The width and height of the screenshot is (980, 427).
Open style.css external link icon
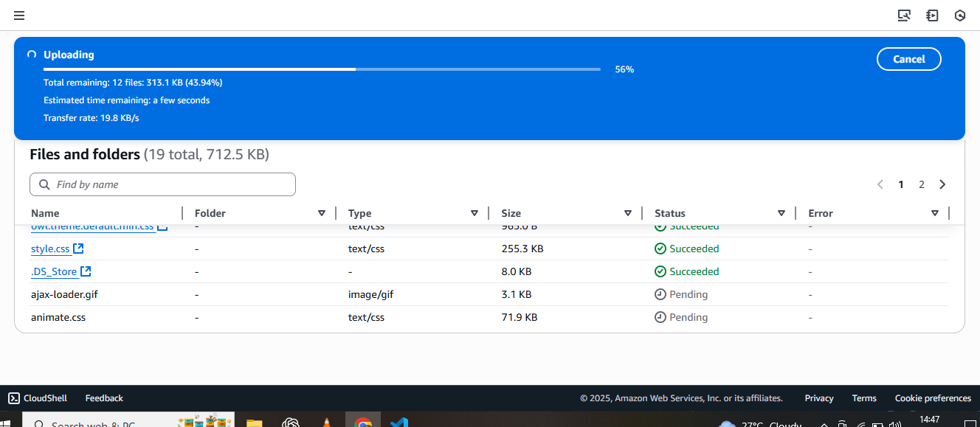point(78,249)
